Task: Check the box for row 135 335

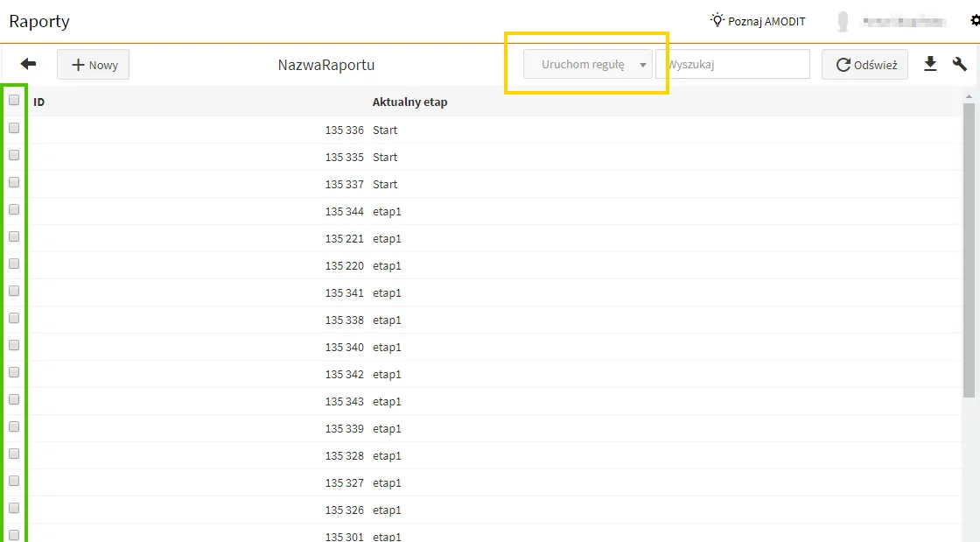Action: [14, 155]
